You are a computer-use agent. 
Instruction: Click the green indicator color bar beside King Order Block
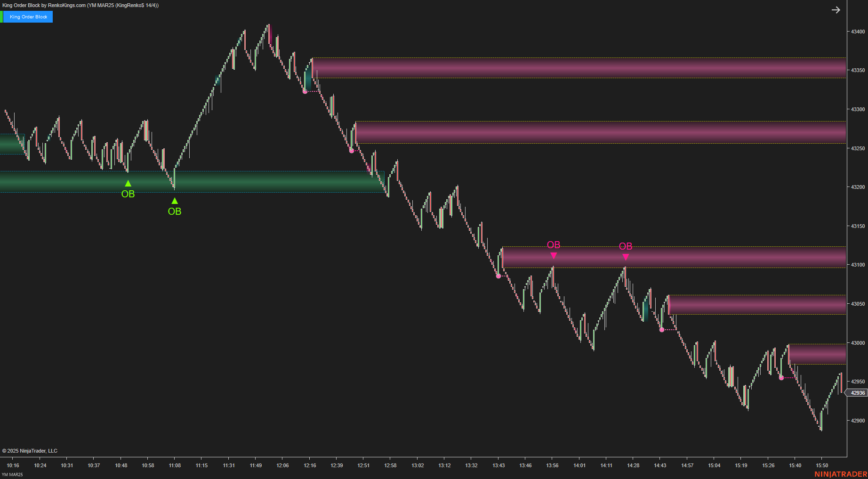(2, 16)
